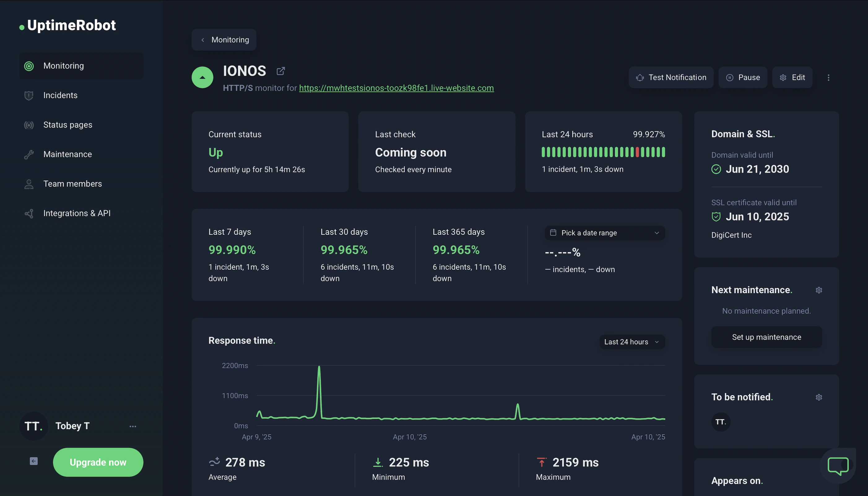The width and height of the screenshot is (868, 496).
Task: Click the Next maintenance gear icon
Action: (x=818, y=290)
